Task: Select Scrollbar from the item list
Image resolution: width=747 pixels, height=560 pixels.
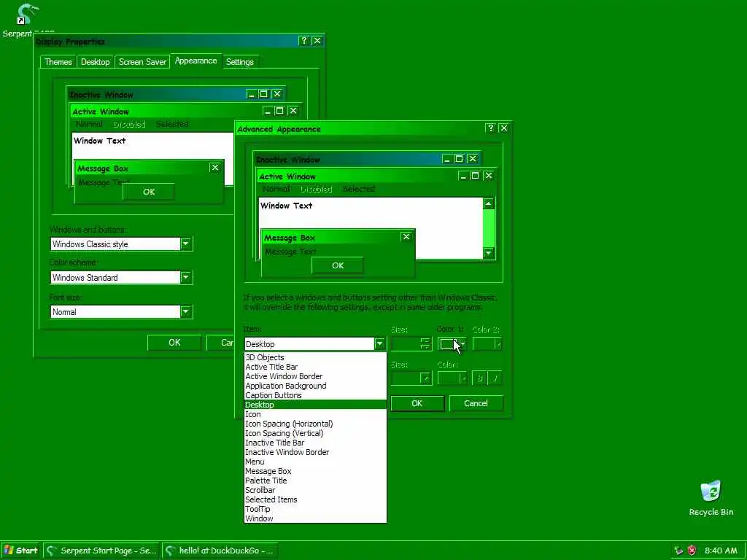Action: [x=315, y=490]
